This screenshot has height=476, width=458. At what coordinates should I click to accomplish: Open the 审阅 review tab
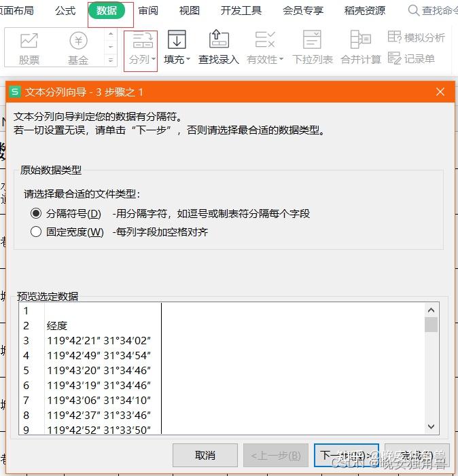point(148,11)
